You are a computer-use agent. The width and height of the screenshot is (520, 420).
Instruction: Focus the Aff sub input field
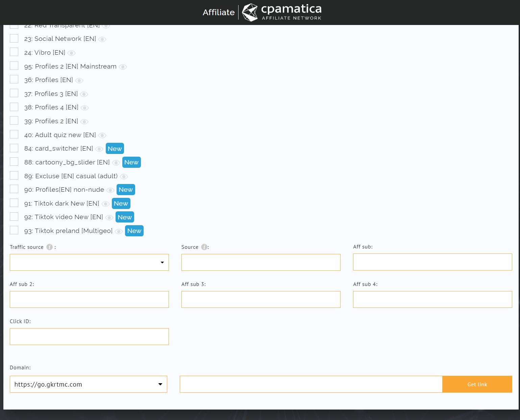click(432, 262)
